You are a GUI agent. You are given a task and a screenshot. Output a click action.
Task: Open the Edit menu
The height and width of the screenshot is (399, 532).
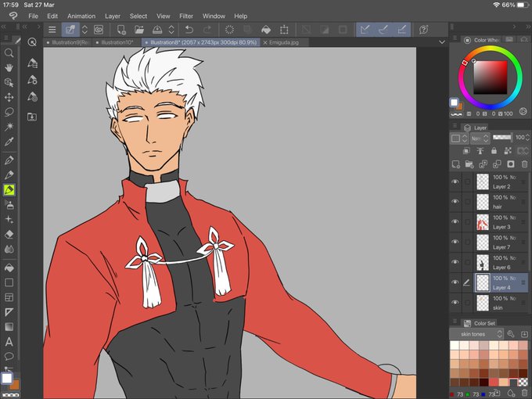pyautogui.click(x=52, y=16)
